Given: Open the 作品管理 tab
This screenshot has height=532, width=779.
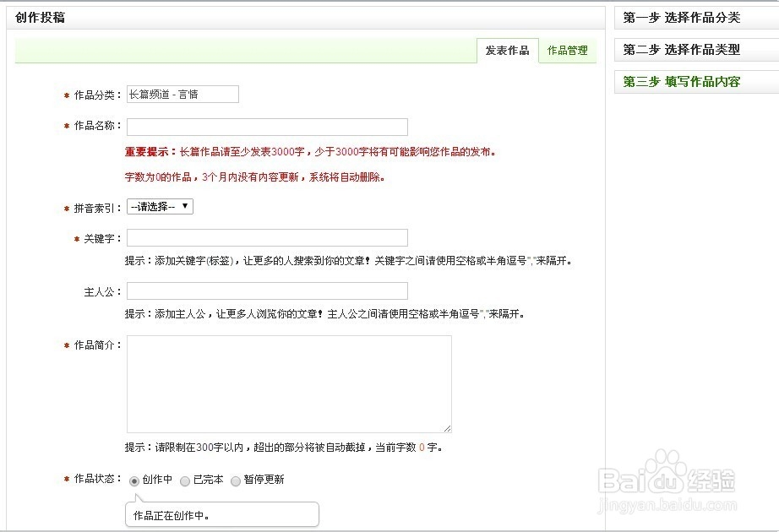Looking at the screenshot, I should 568,51.
